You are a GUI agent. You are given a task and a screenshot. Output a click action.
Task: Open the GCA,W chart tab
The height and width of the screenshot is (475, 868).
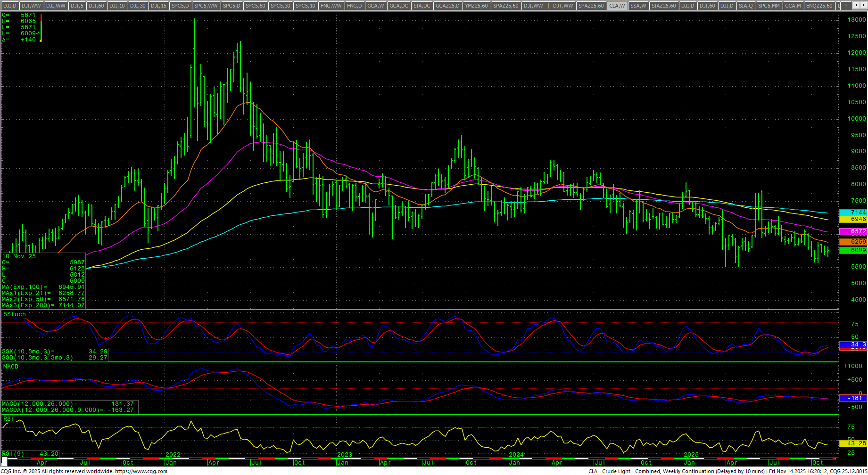pyautogui.click(x=376, y=6)
